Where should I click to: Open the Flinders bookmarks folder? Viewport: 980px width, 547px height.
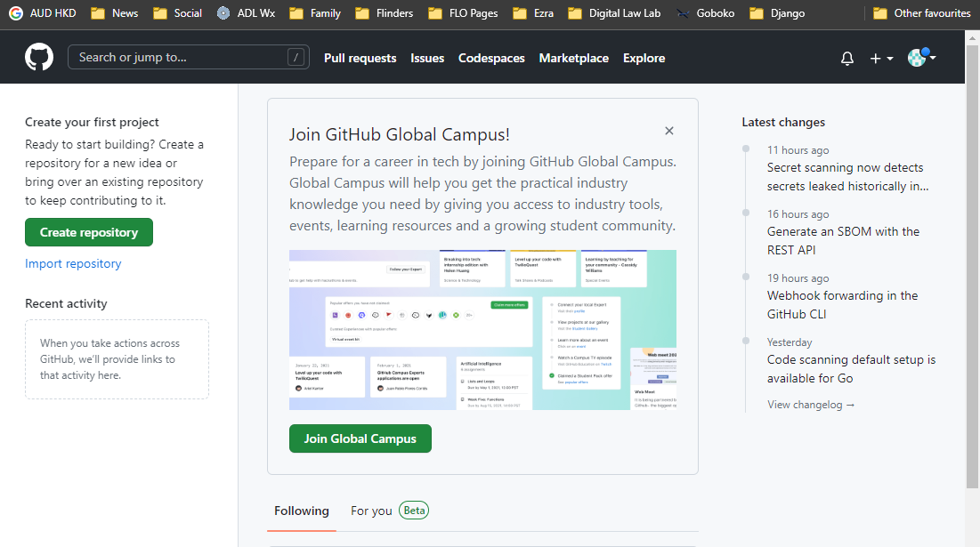coord(384,12)
